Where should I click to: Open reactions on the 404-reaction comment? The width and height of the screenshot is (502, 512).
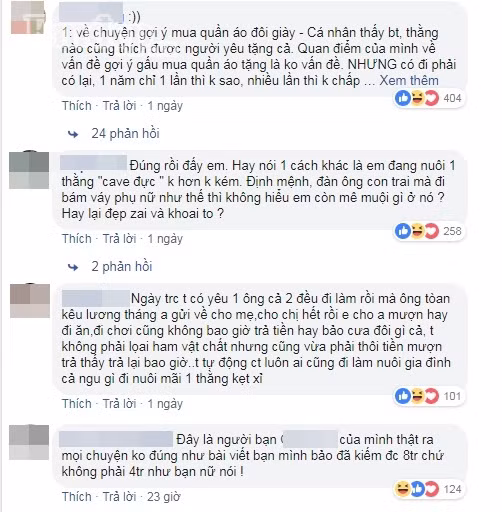[x=429, y=98]
